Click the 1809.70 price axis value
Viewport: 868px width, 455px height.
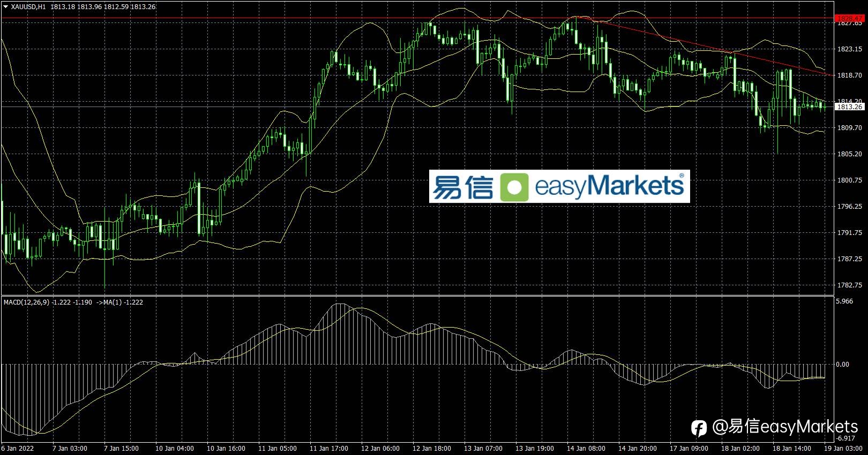click(x=849, y=128)
